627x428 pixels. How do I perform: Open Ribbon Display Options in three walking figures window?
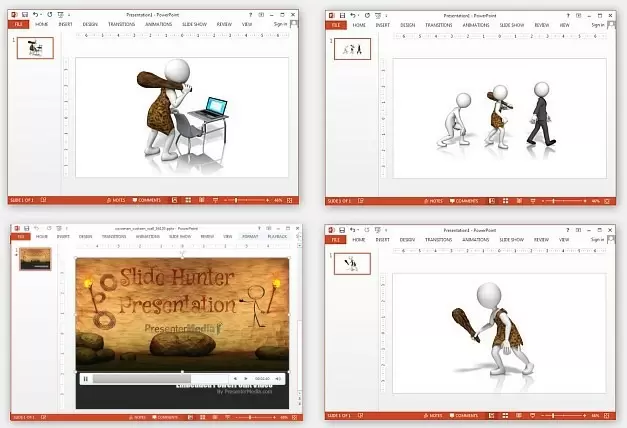579,13
